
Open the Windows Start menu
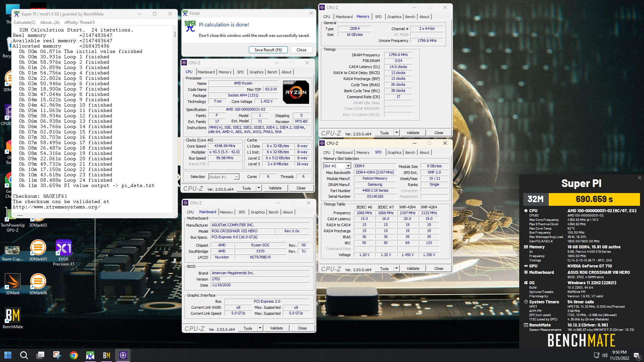click(8, 355)
